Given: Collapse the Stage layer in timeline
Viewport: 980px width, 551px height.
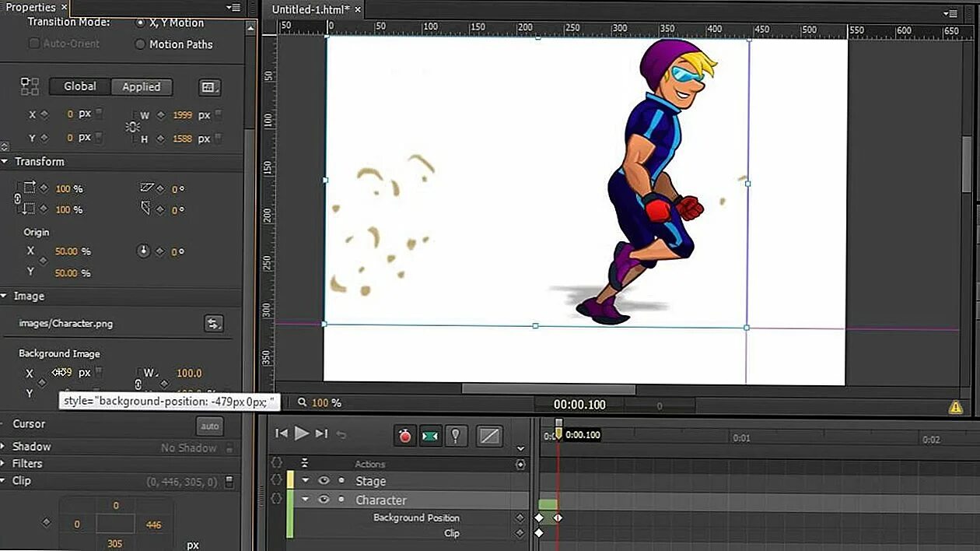Looking at the screenshot, I should [306, 481].
